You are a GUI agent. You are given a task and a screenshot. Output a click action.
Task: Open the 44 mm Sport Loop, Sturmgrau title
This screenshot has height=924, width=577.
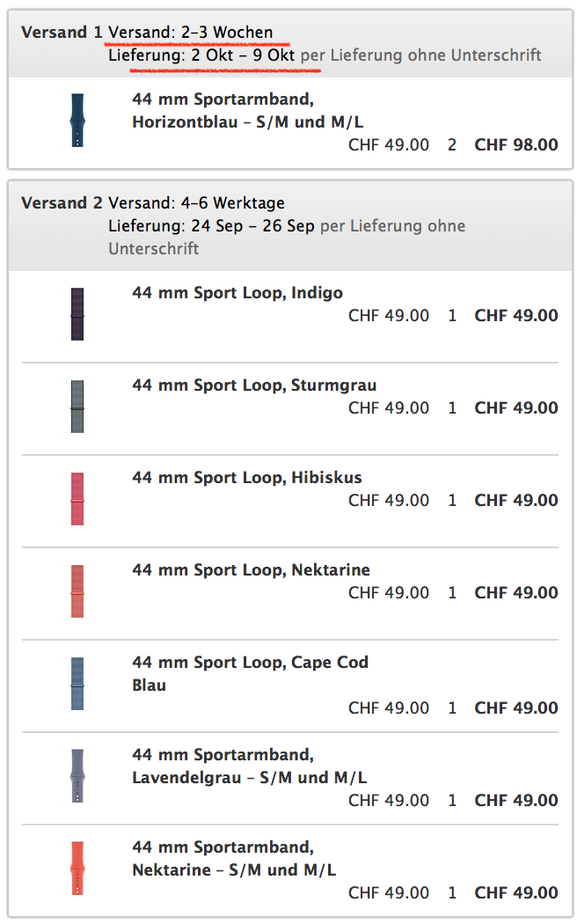click(254, 385)
